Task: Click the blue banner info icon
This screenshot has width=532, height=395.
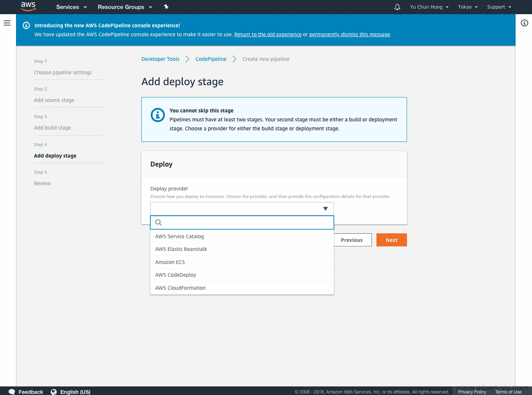Action: click(26, 25)
